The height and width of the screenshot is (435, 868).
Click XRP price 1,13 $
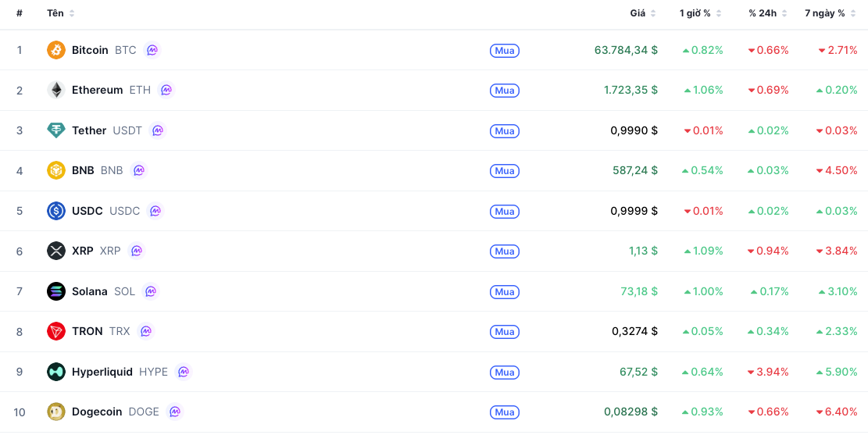(643, 251)
